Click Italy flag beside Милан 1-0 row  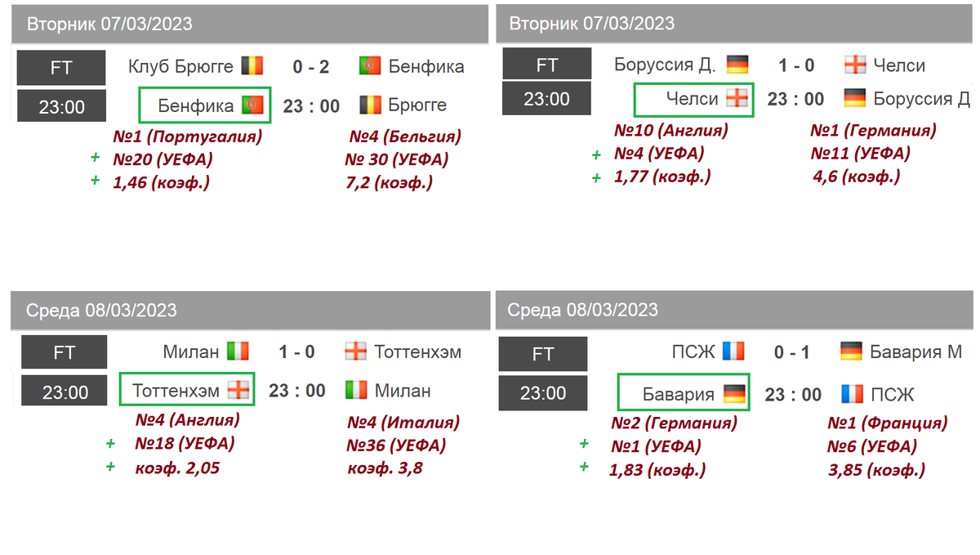(238, 352)
